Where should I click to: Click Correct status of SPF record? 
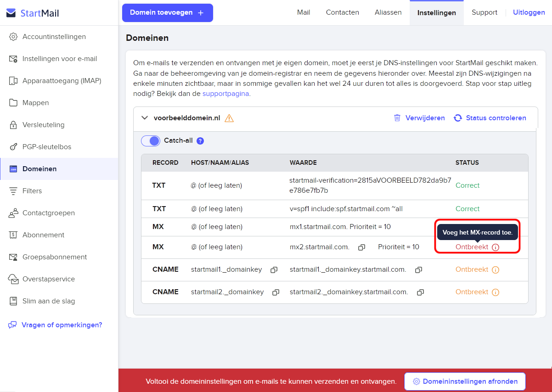[x=468, y=209]
